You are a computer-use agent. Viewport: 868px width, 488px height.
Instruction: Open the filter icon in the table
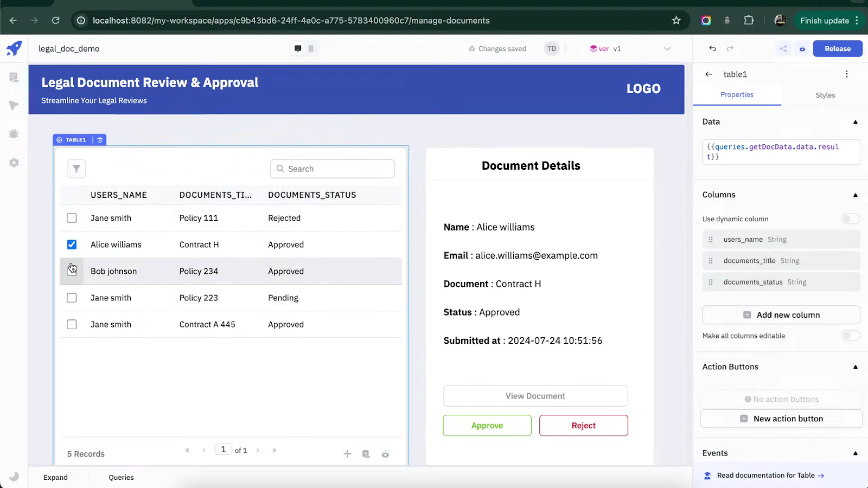pyautogui.click(x=76, y=169)
